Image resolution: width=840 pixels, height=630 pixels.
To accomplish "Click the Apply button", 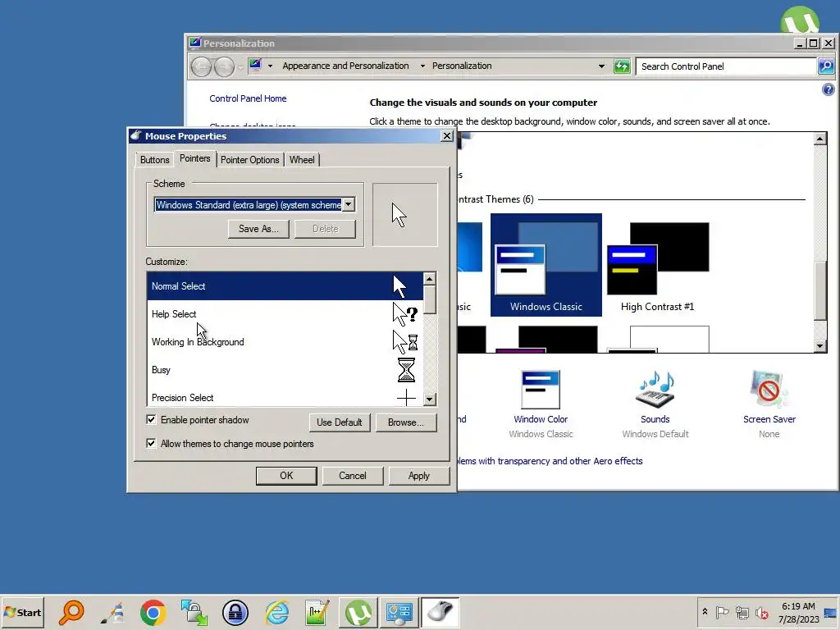I will pyautogui.click(x=419, y=476).
